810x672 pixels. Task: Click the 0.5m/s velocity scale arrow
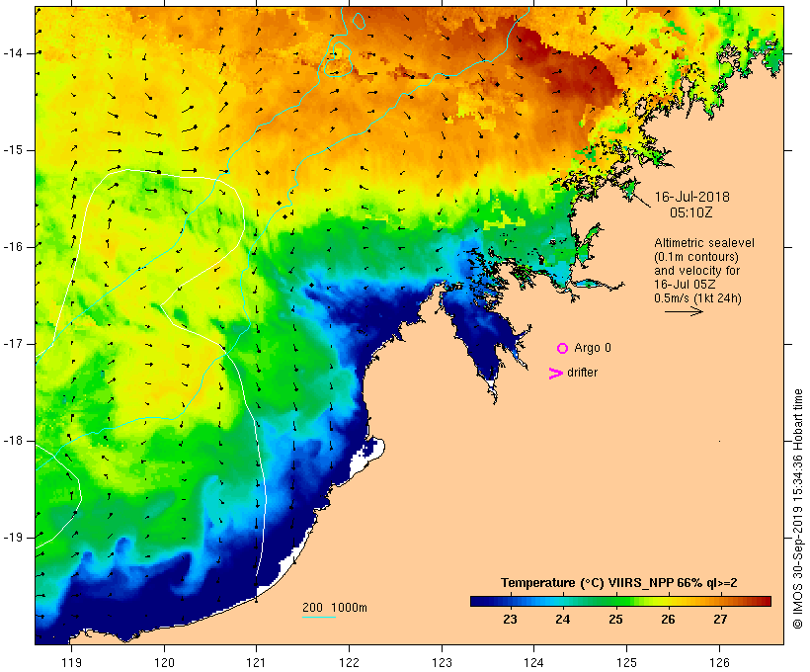tap(684, 311)
